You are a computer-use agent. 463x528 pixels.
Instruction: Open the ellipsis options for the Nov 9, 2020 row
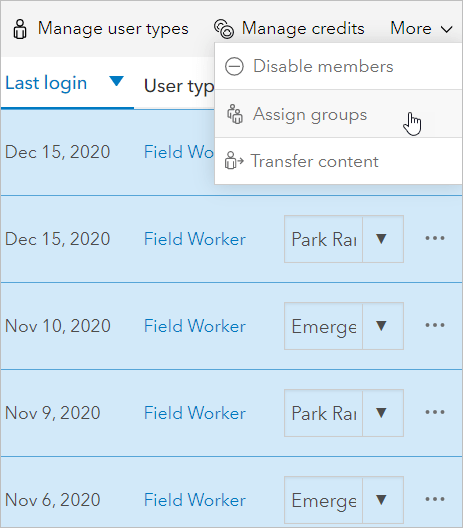tap(435, 412)
